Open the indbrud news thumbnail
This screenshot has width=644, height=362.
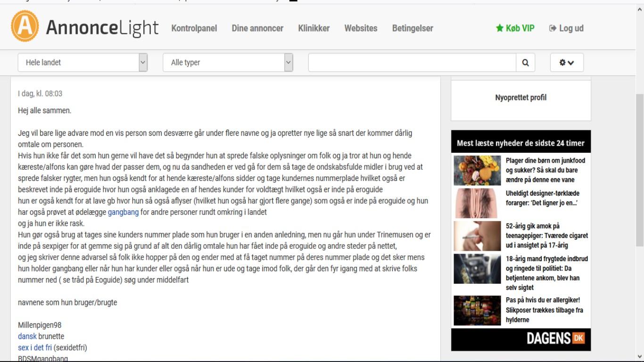(x=477, y=269)
